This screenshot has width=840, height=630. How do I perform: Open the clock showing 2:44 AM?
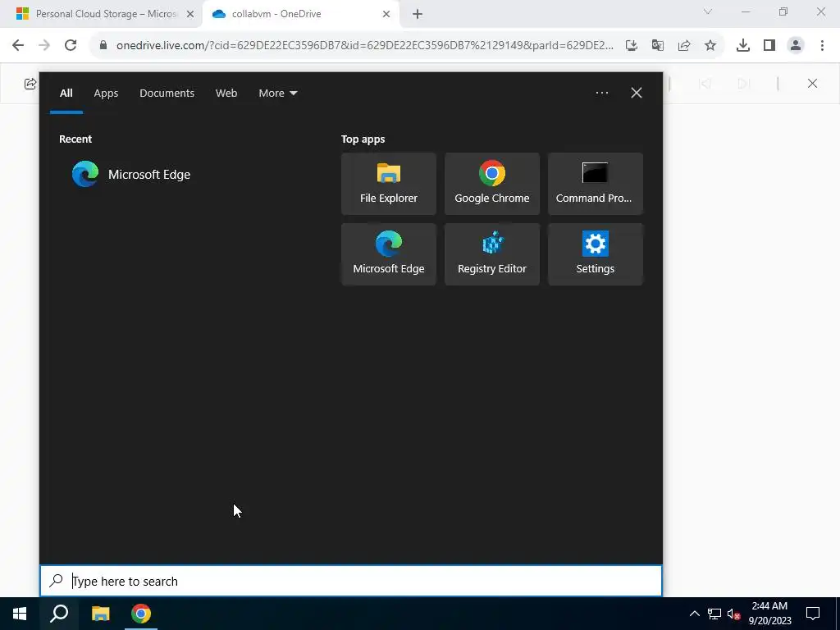click(x=769, y=614)
